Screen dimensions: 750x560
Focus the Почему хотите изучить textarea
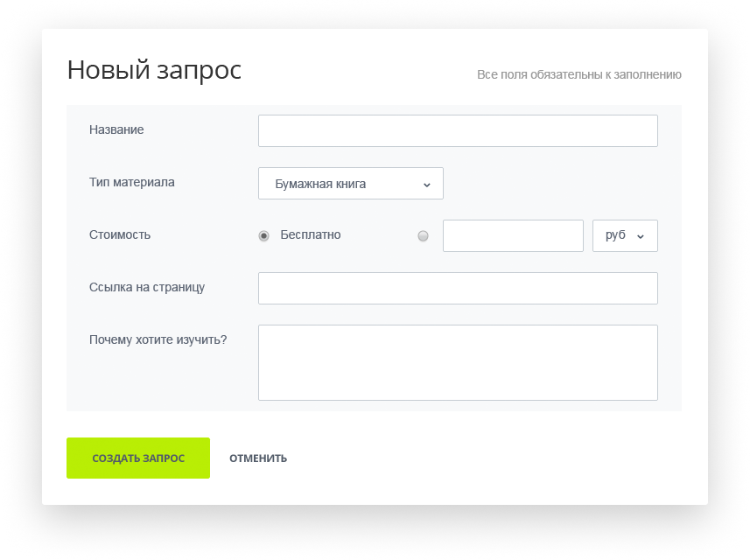coord(458,362)
